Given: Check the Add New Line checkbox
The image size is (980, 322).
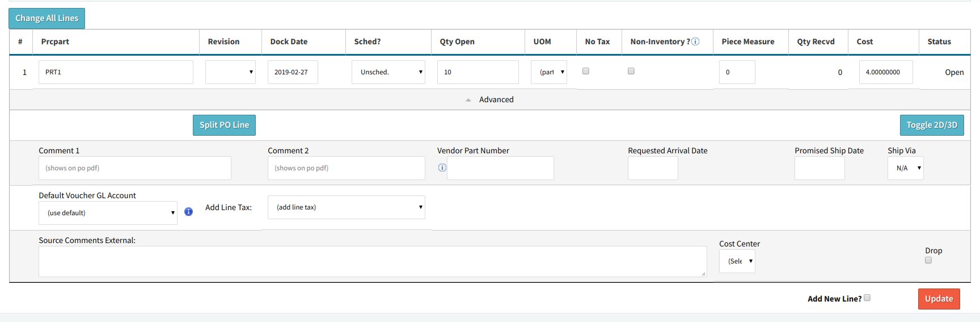Looking at the screenshot, I should tap(867, 298).
